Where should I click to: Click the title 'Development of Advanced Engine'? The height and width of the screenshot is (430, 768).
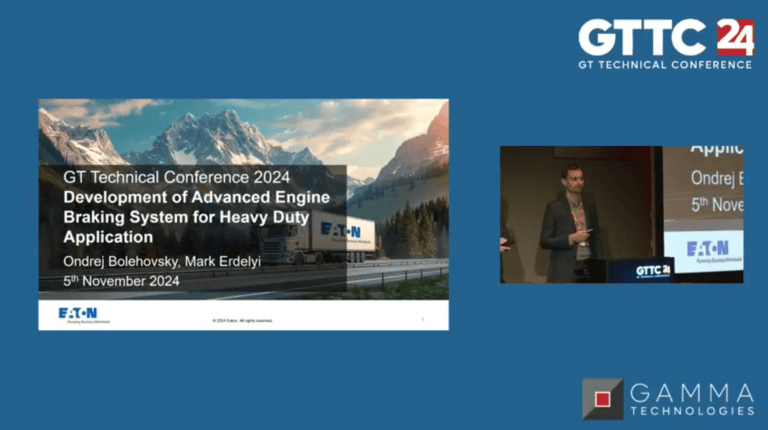pyautogui.click(x=196, y=197)
